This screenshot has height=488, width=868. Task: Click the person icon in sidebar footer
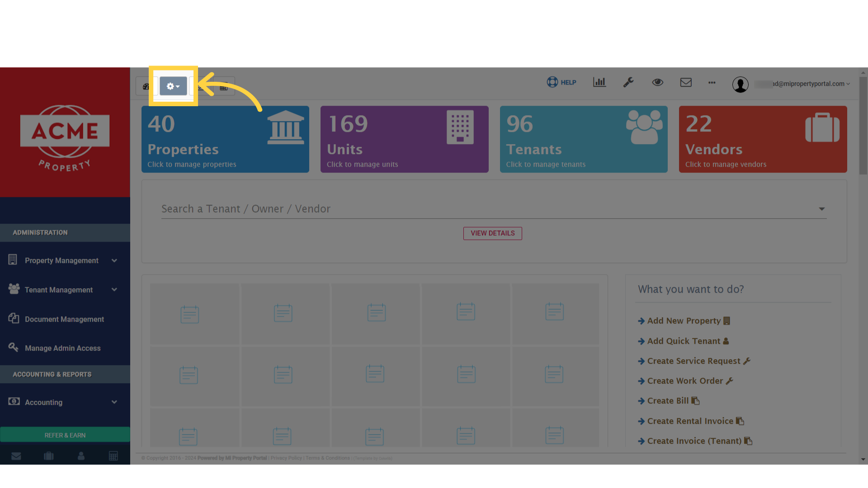coord(81,456)
